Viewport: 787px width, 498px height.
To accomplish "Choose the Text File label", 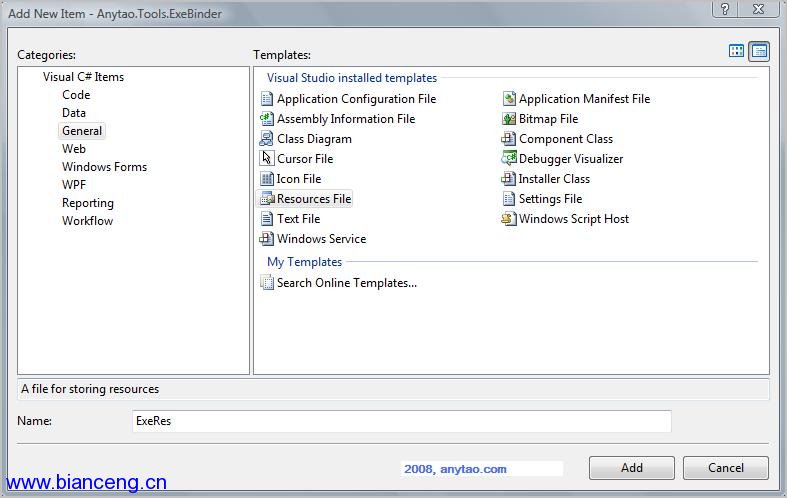I will (298, 219).
